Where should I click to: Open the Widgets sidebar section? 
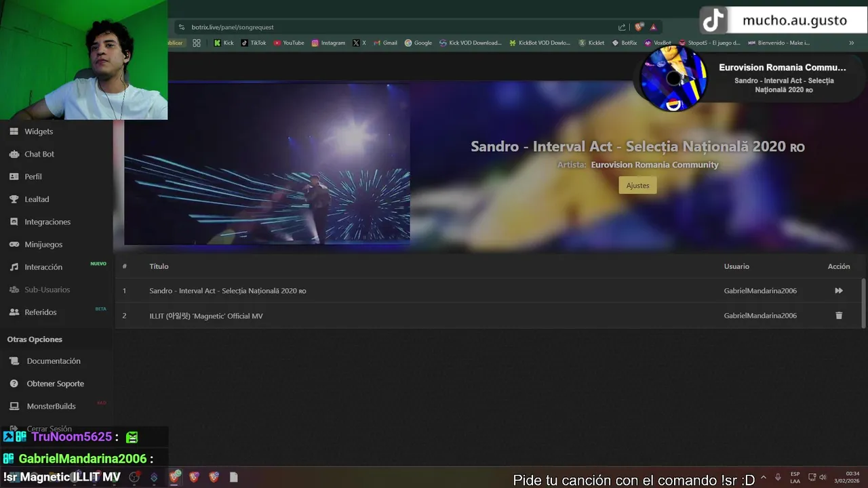click(39, 131)
